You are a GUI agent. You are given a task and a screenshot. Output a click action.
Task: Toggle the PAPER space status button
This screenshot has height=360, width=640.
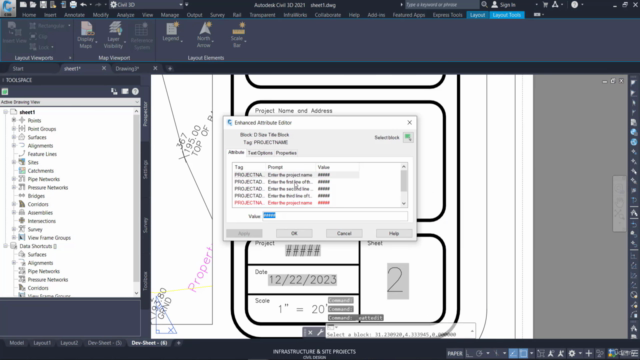(455, 353)
